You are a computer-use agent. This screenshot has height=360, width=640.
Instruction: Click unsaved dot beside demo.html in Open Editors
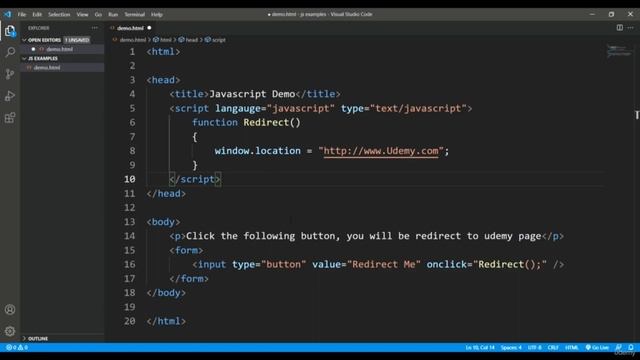pos(33,49)
